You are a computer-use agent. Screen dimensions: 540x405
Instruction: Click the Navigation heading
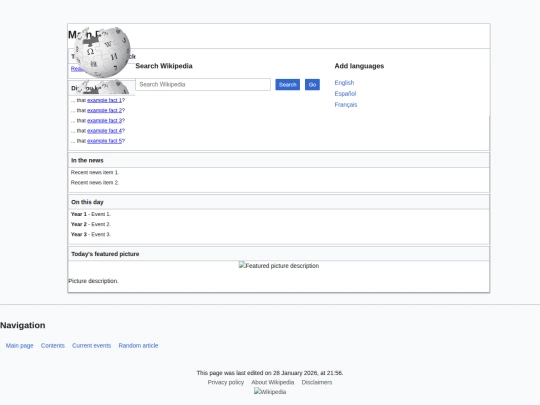pyautogui.click(x=23, y=325)
